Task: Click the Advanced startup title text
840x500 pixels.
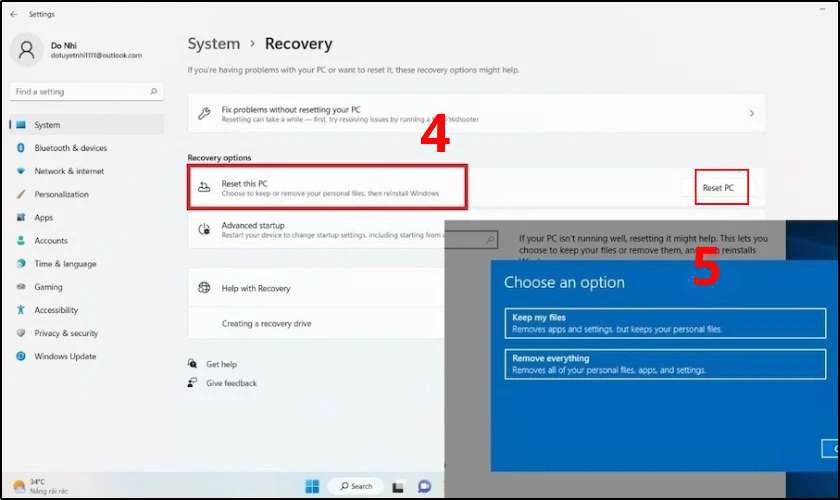Action: [253, 225]
